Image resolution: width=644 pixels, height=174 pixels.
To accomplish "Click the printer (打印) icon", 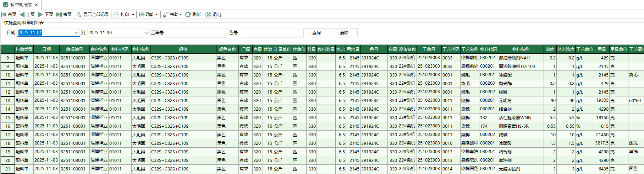I will (x=116, y=15).
